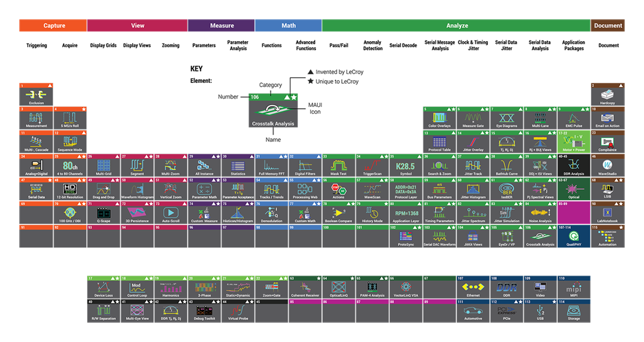Open the Eye Diagrams tile
Screen dimensions: 644x342
(x=506, y=119)
